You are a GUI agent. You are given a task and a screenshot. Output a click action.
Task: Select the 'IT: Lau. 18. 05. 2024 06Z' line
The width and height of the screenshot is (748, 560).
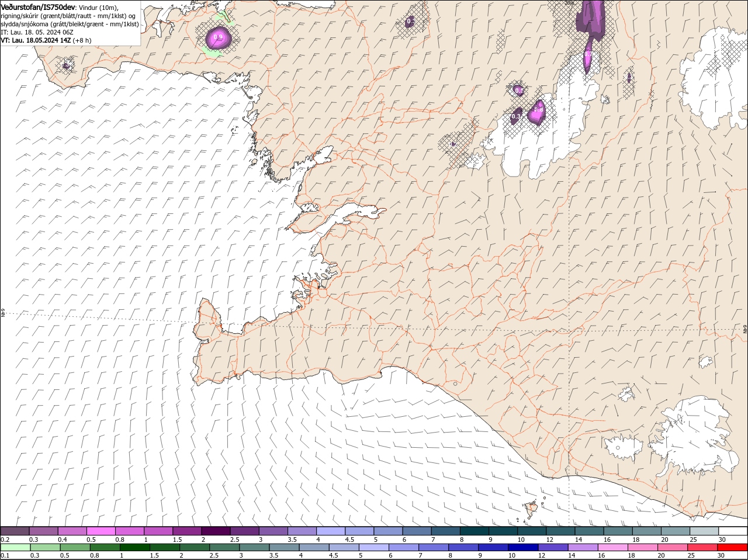point(37,32)
